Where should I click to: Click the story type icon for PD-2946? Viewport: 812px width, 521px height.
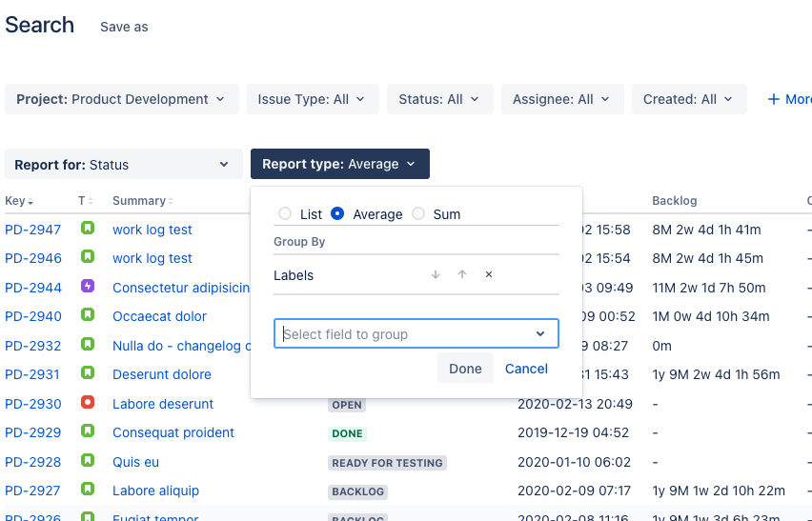88,256
